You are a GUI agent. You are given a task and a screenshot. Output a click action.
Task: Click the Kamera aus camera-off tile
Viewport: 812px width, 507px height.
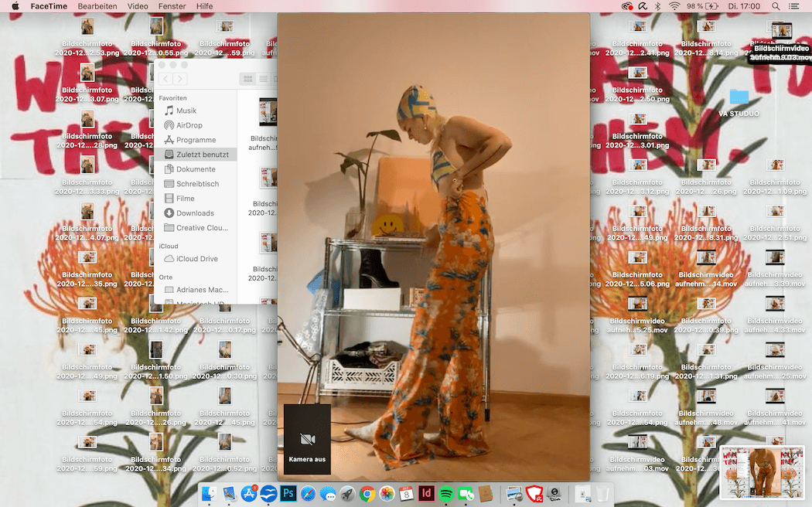(307, 439)
